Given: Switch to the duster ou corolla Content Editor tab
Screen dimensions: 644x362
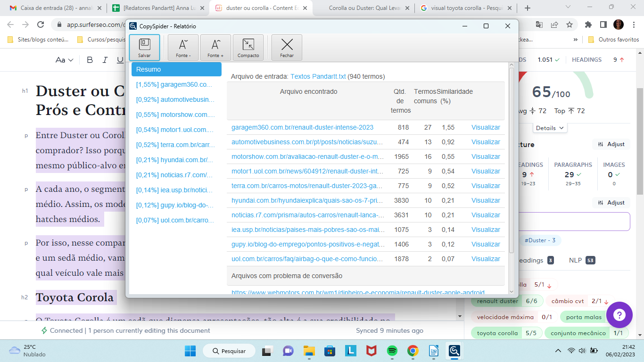Looking at the screenshot, I should click(x=262, y=8).
